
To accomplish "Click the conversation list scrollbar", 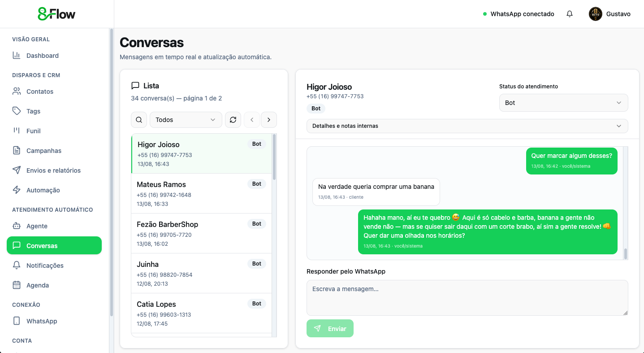I will (274, 157).
